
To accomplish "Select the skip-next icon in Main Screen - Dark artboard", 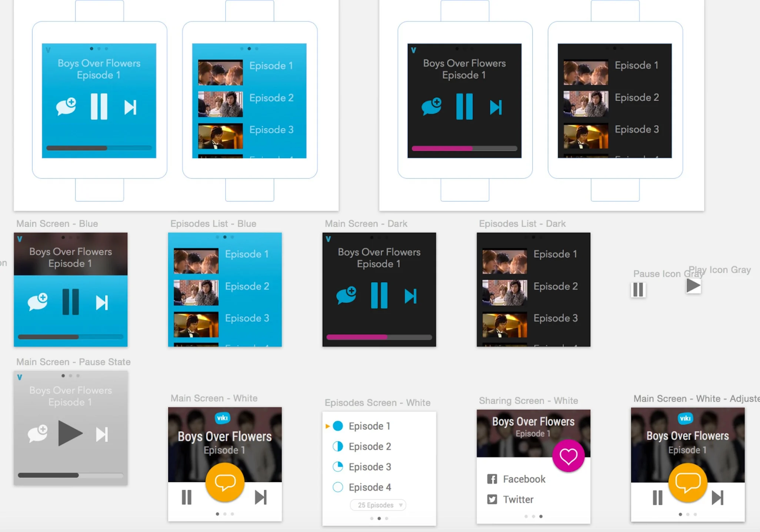I will click(x=410, y=296).
